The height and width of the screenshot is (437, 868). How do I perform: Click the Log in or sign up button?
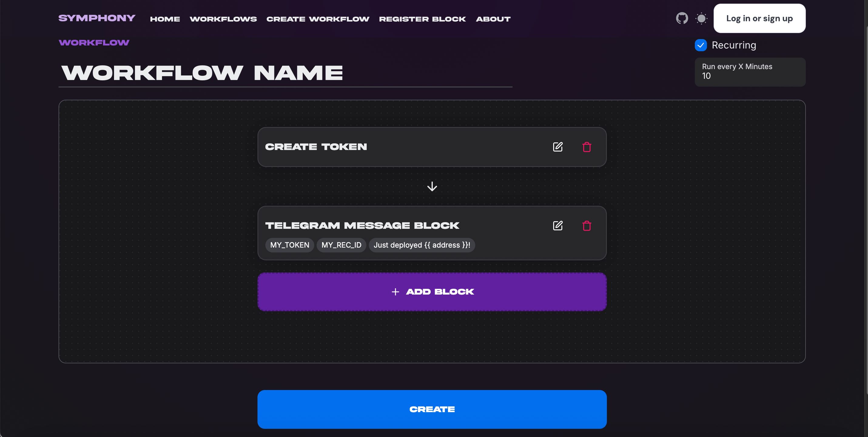(759, 18)
